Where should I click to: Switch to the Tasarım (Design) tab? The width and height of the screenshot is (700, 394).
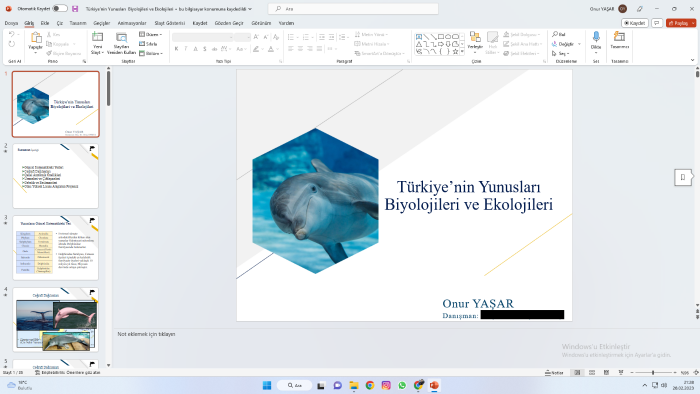point(78,23)
